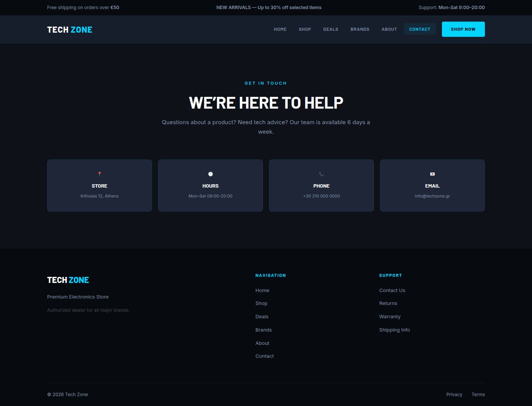
Task: Click the phone number '+30 210 000 0000'
Action: [x=321, y=196]
